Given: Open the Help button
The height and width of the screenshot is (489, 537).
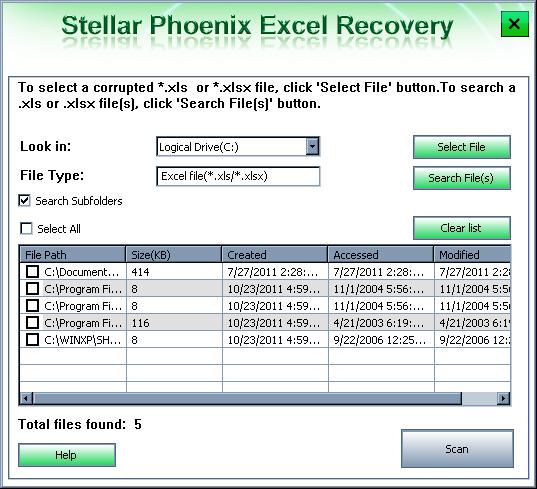Looking at the screenshot, I should (x=67, y=455).
